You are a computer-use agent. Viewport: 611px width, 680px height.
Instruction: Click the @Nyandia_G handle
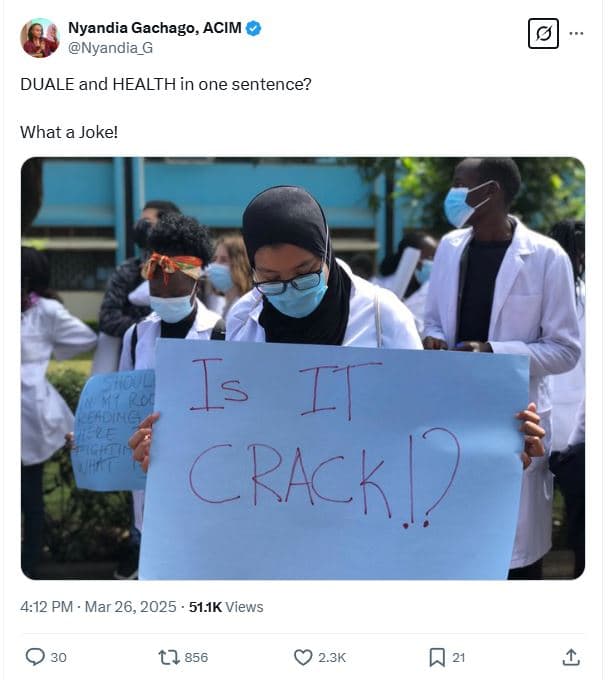111,48
